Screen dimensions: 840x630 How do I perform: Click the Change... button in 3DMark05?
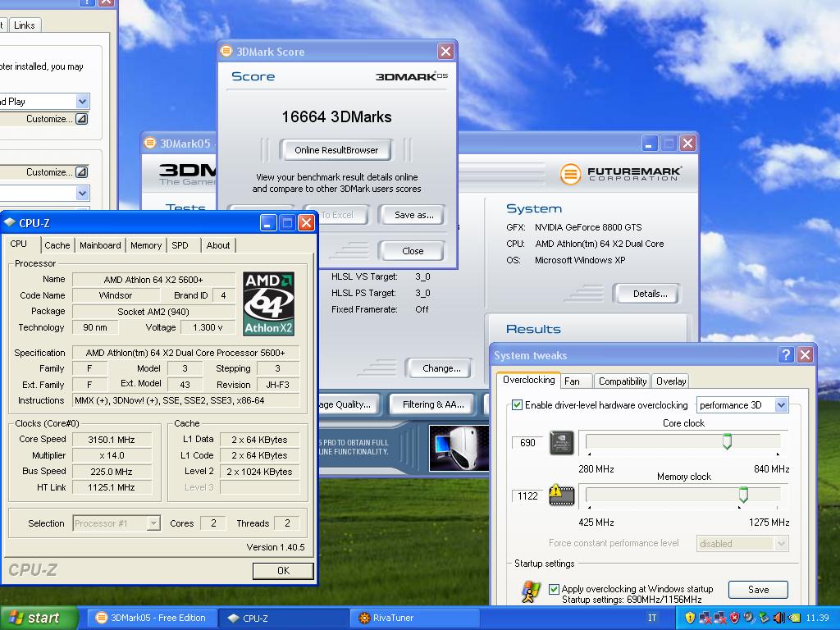(441, 368)
